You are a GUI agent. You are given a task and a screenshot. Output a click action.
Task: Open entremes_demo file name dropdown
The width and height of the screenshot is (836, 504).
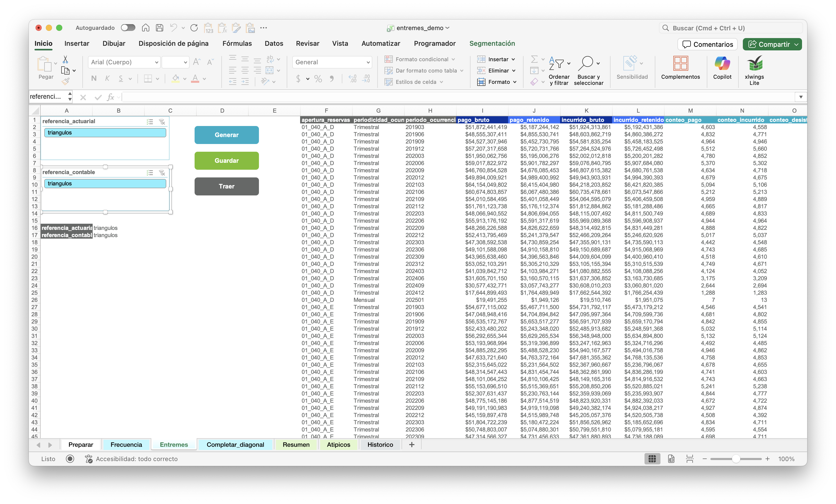tap(448, 28)
